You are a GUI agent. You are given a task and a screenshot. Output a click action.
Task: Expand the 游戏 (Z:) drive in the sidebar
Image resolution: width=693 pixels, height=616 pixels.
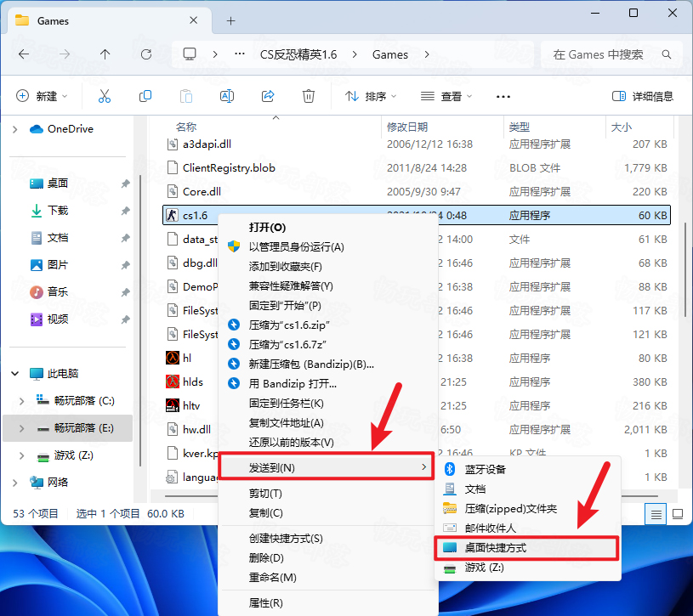click(x=21, y=455)
